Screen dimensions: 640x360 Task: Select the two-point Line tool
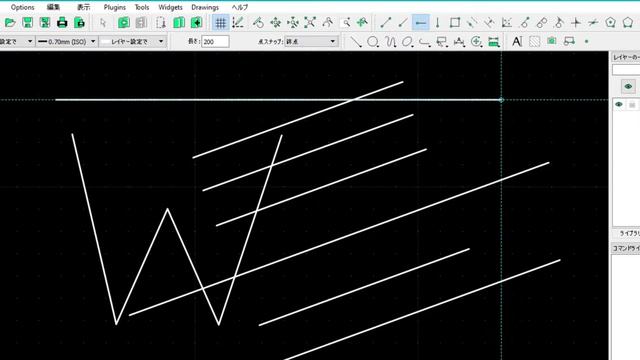pos(386,22)
